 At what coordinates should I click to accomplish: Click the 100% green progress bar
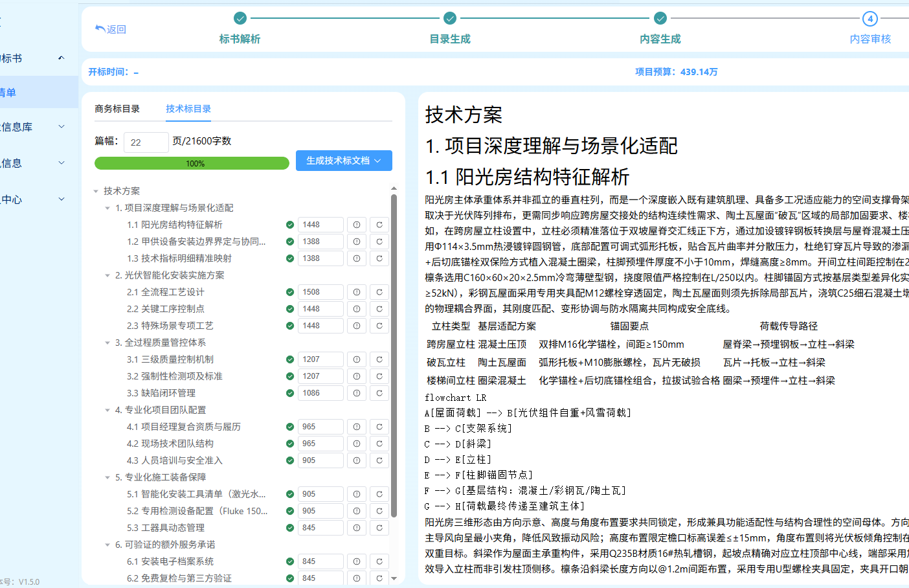pyautogui.click(x=192, y=163)
